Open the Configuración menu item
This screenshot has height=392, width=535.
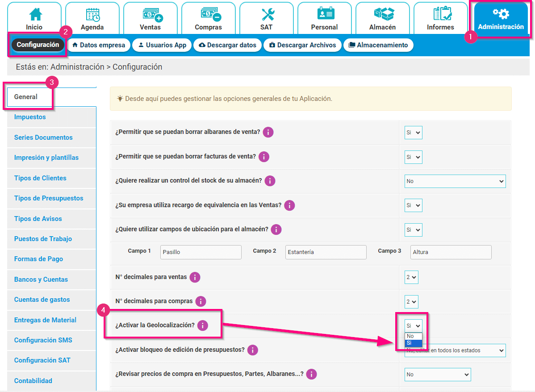click(38, 45)
